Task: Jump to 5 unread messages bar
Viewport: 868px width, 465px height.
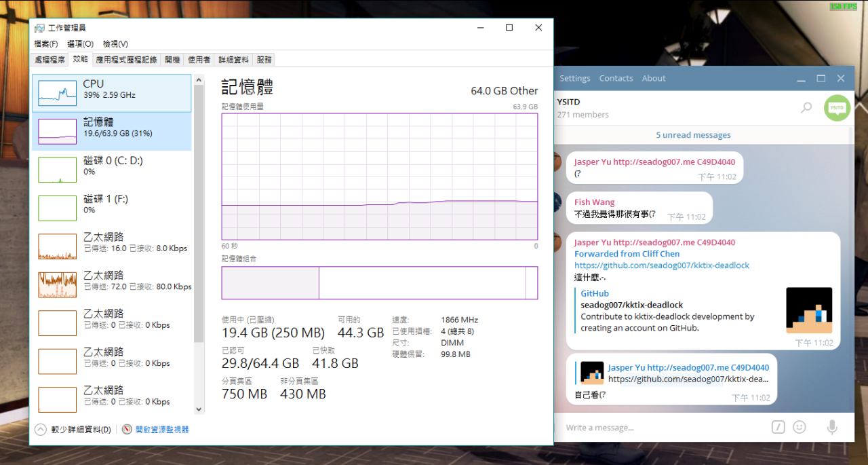Action: [x=693, y=135]
